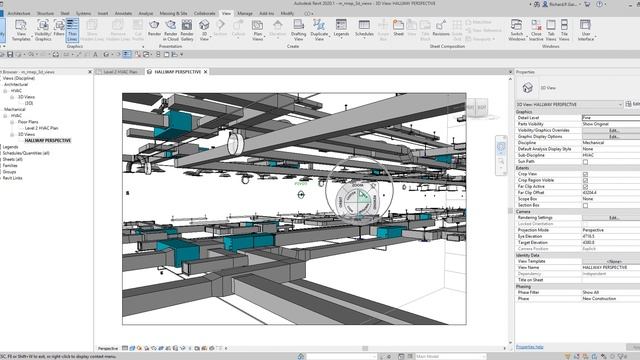Screen dimensions: 640x360
Task: Click the 3D View ribbon icon
Action: click(204, 30)
